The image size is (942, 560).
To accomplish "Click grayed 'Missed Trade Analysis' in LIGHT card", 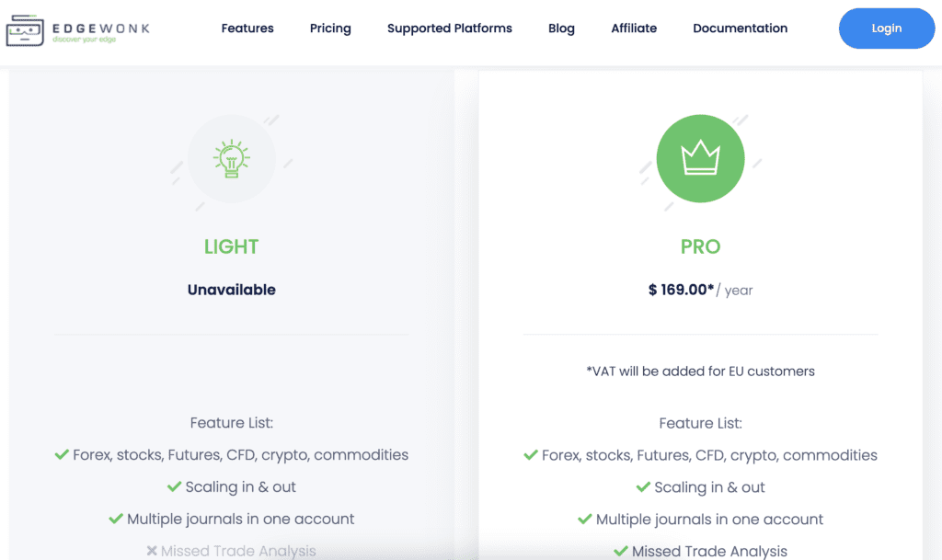I will point(238,551).
